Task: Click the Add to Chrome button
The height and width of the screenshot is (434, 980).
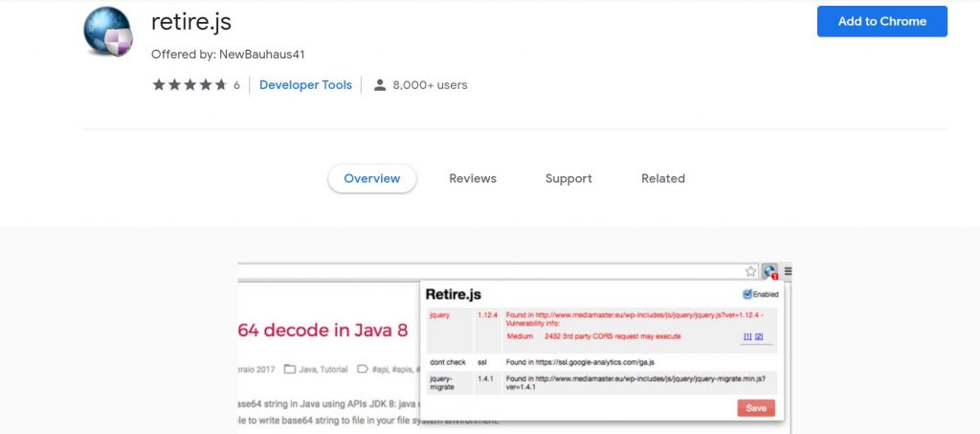Action: pyautogui.click(x=881, y=21)
